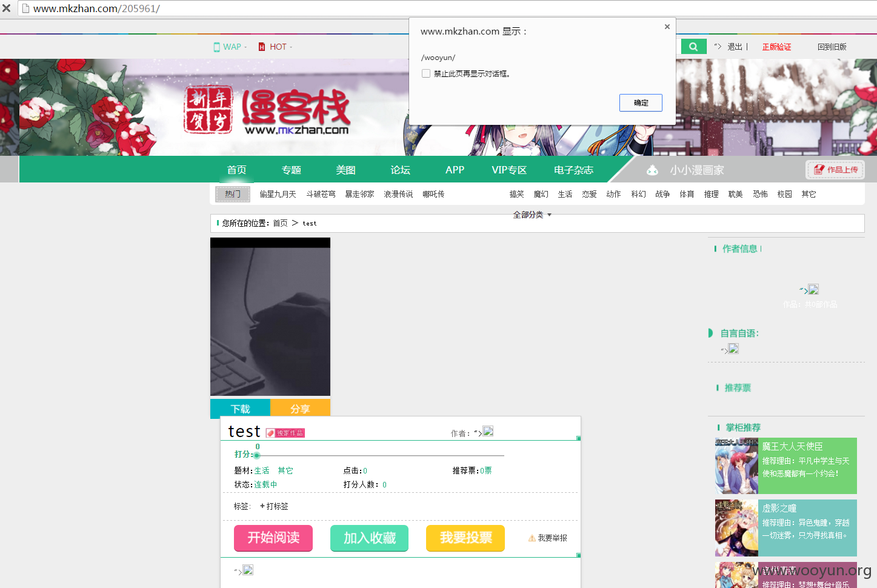The width and height of the screenshot is (877, 588).
Task: Click the 分享 share button
Action: pyautogui.click(x=300, y=409)
